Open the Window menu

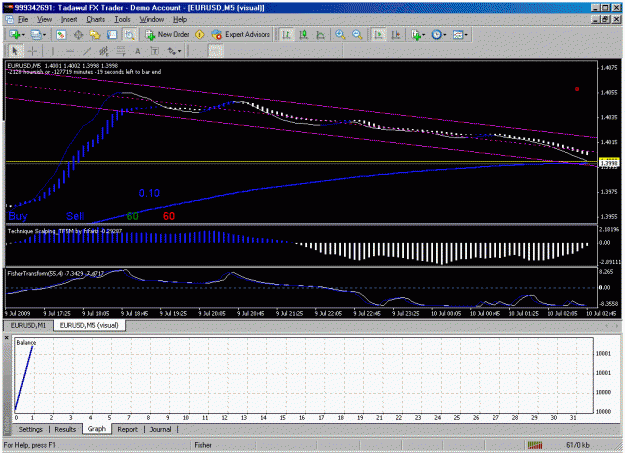(x=151, y=20)
